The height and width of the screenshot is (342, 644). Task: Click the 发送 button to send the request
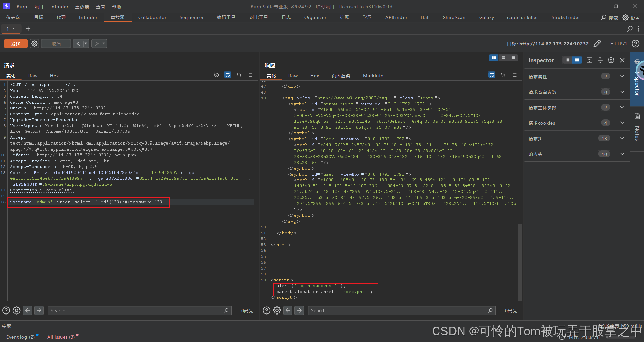coord(15,43)
